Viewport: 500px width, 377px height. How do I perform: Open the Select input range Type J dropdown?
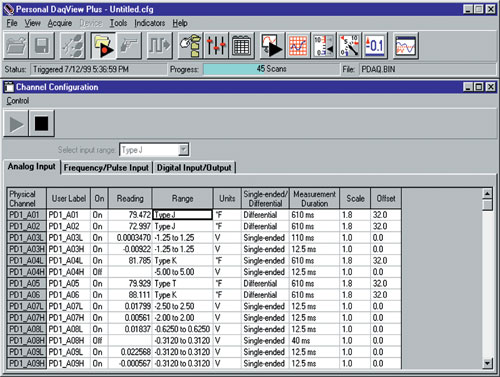point(183,150)
